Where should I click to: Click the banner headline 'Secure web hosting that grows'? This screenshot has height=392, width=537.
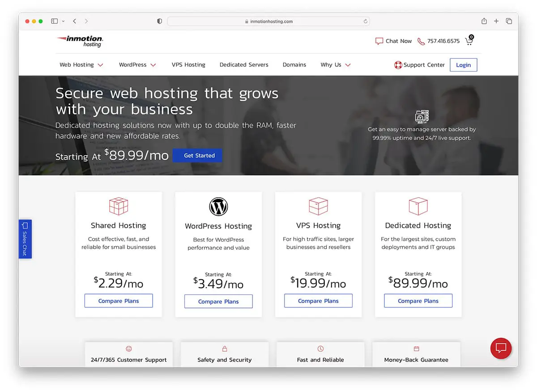[167, 94]
